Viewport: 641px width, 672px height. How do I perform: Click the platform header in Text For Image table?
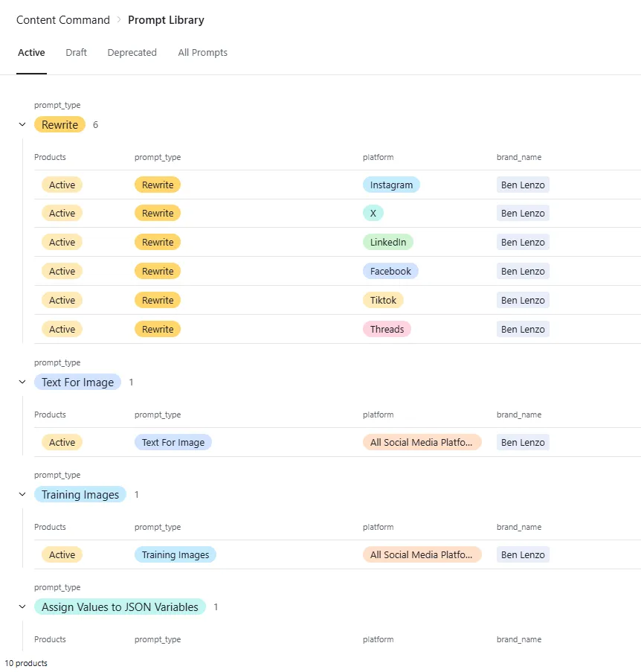pyautogui.click(x=378, y=415)
